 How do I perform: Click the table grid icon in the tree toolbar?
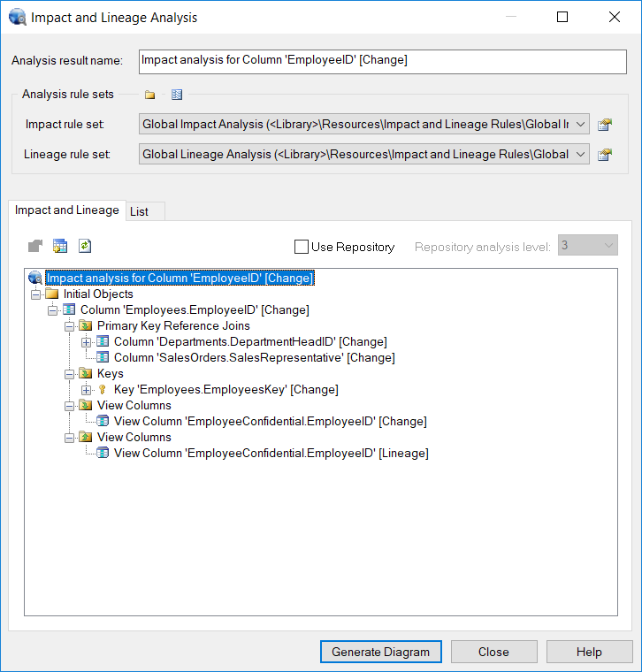60,246
